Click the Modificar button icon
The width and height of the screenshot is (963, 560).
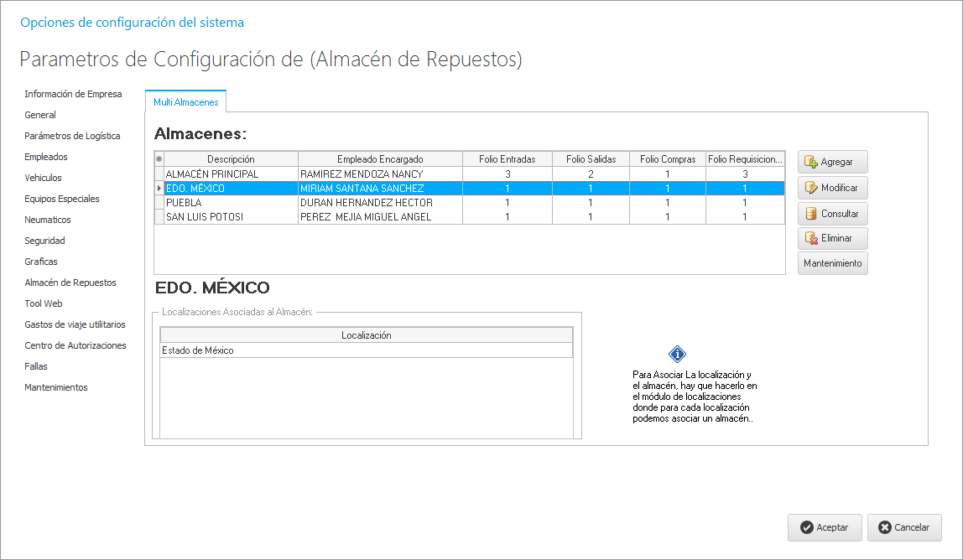811,188
